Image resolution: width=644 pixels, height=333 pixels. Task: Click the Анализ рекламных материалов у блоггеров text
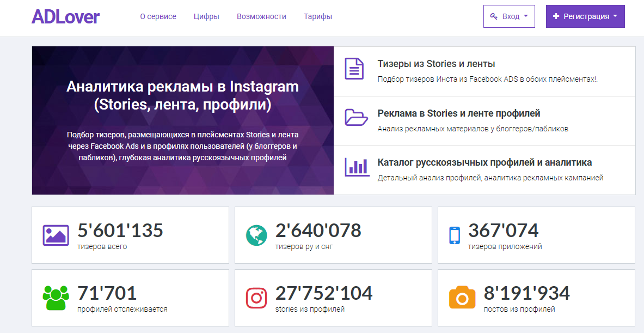[x=473, y=129]
